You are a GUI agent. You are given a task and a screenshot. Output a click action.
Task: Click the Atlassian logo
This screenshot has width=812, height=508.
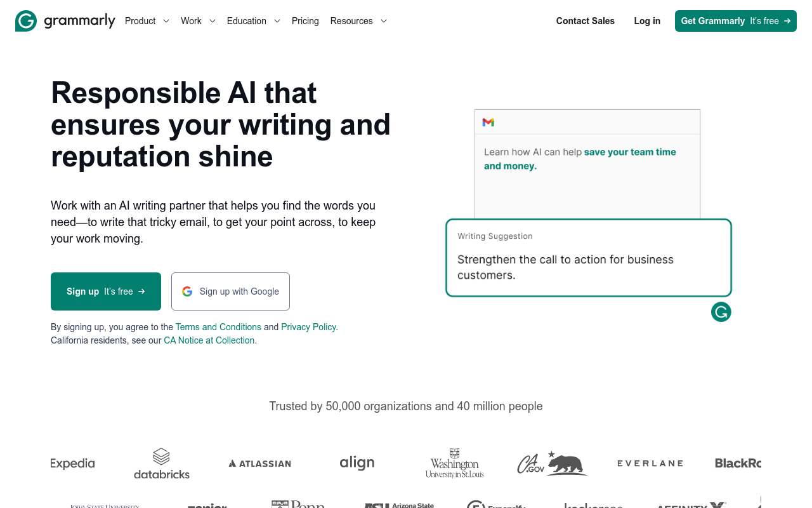(259, 464)
